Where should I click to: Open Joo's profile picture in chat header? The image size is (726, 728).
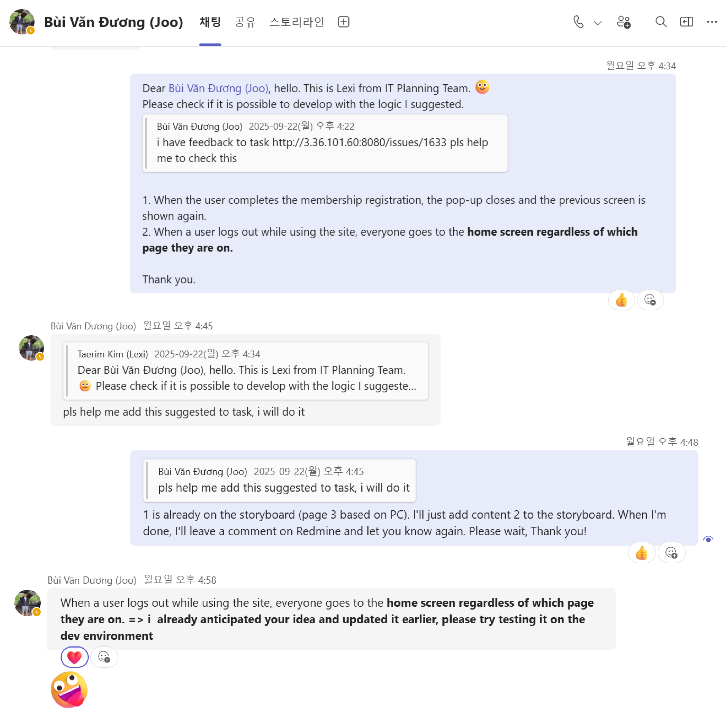22,22
